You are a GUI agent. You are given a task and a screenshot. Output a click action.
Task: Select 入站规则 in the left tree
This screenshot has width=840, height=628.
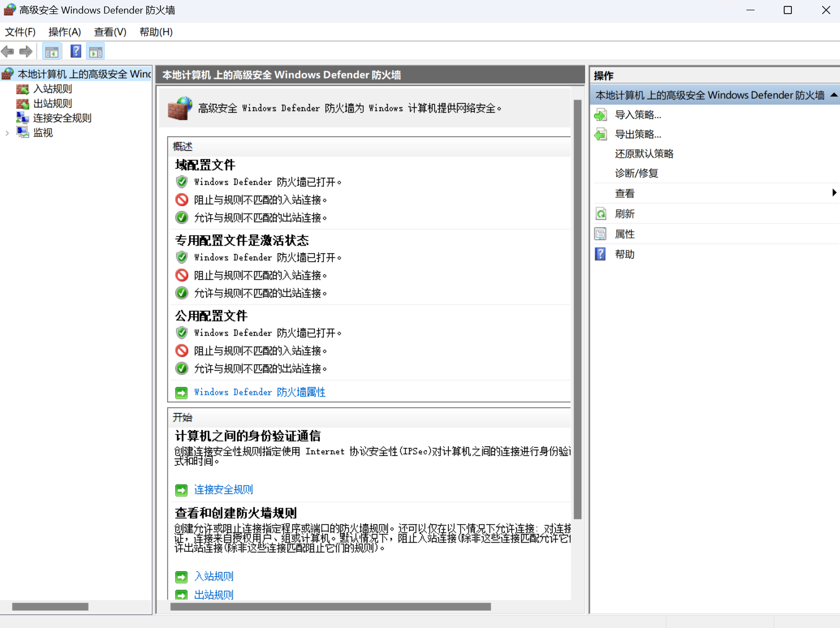(x=52, y=89)
